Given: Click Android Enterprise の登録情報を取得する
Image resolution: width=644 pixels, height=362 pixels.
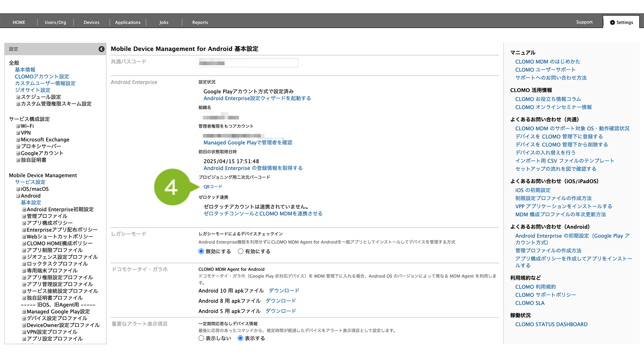Looking at the screenshot, I should click(x=253, y=168).
